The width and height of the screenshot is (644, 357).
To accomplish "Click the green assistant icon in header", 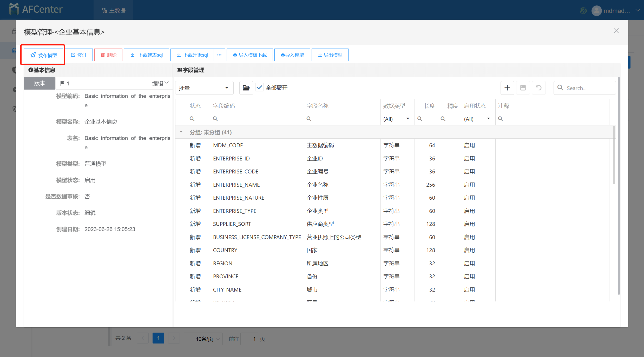I will point(583,11).
